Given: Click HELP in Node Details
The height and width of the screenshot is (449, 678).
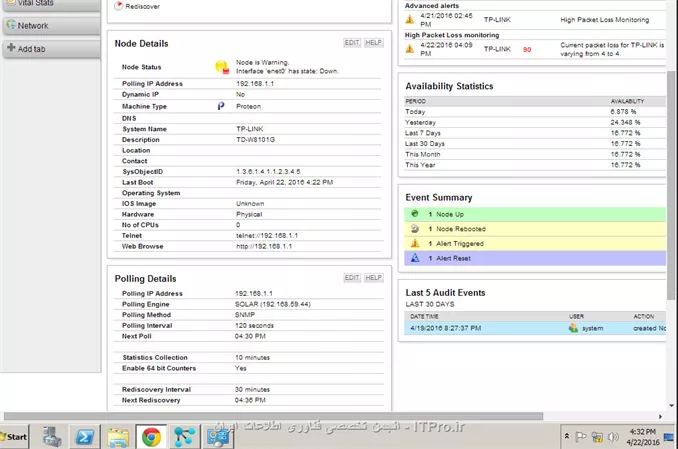Looking at the screenshot, I should click(x=374, y=42).
